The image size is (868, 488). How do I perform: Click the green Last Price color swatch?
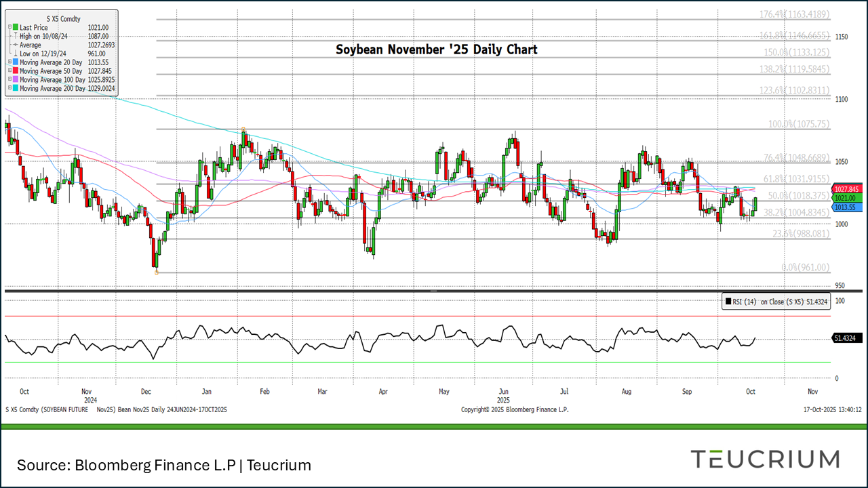click(16, 27)
